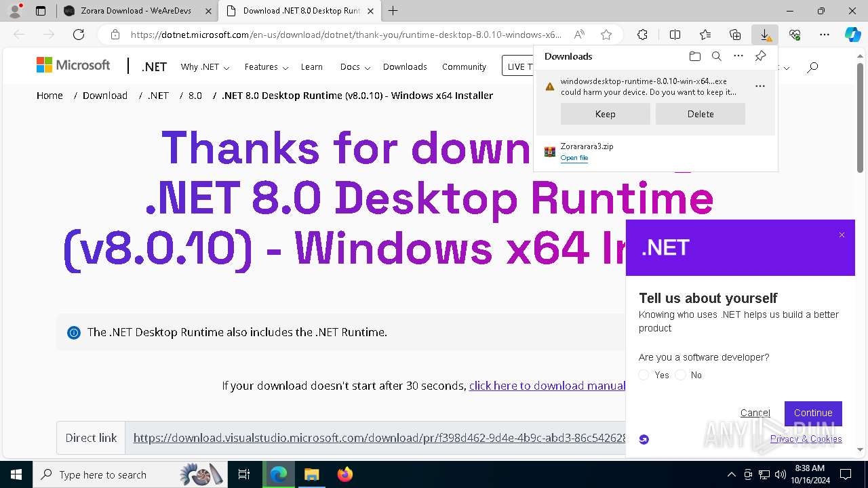
Task: Expand the Docs menu
Action: coord(355,66)
